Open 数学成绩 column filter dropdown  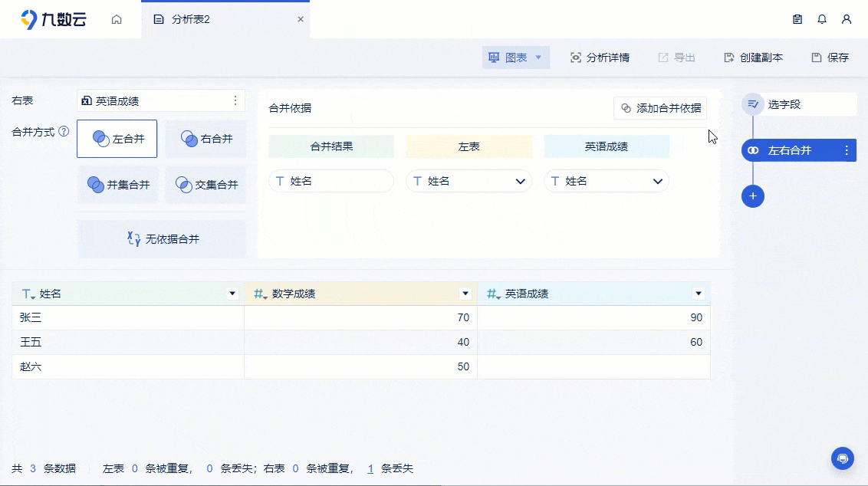[465, 294]
